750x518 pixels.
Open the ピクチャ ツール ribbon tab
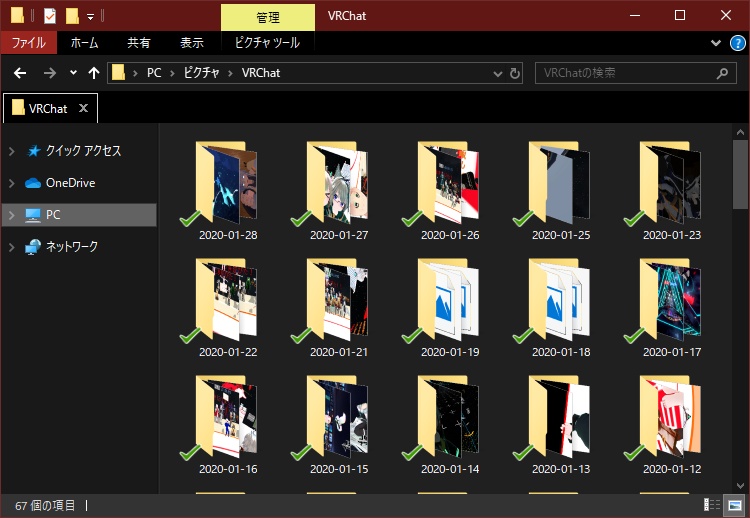[x=267, y=43]
